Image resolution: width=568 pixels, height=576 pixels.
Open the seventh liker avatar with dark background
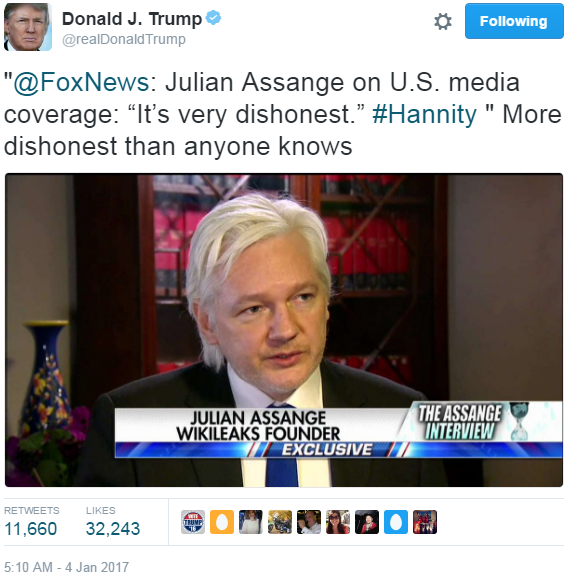367,522
